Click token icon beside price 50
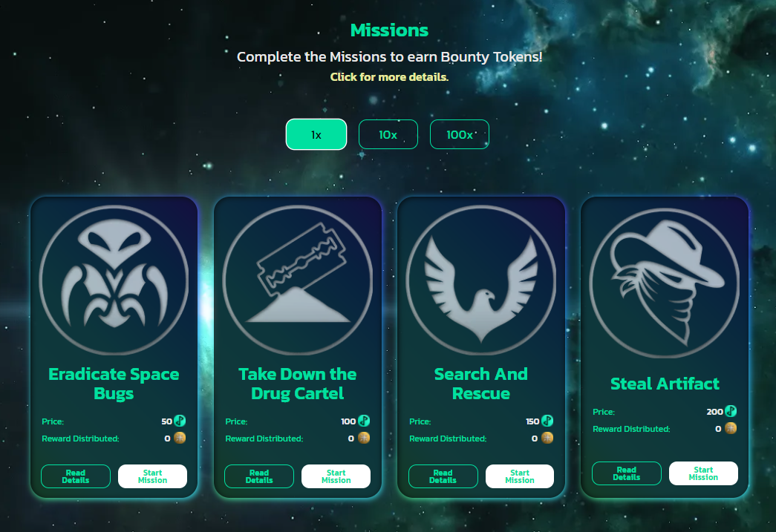 (x=180, y=421)
